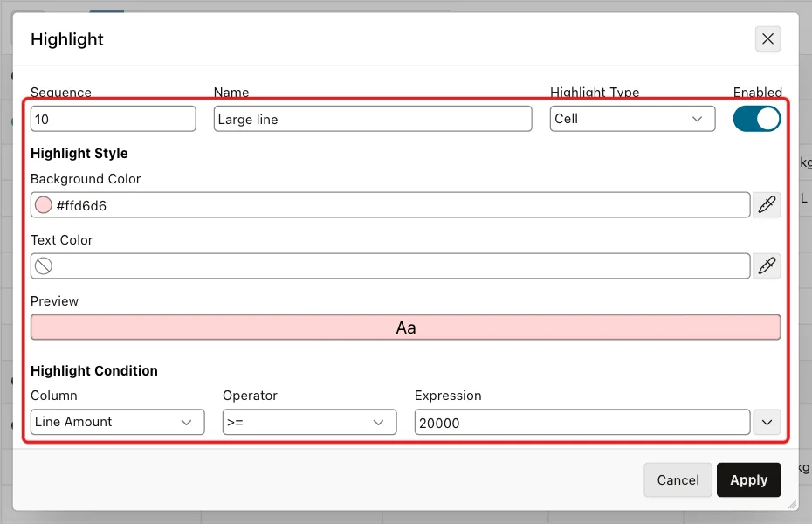Click the 'Text Color' label
The width and height of the screenshot is (812, 524).
tap(62, 240)
